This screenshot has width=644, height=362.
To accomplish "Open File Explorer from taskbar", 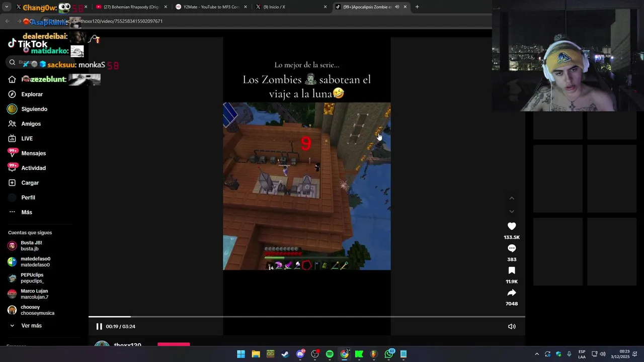I will [x=256, y=354].
